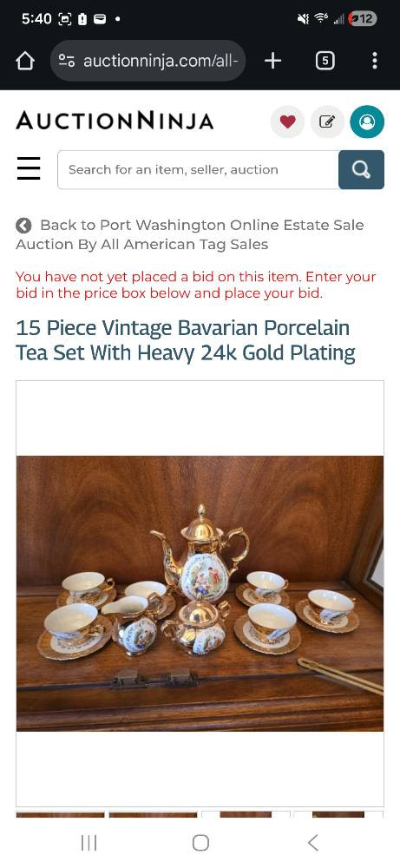
Task: Tap the Android back navigation button
Action: pyautogui.click(x=312, y=843)
